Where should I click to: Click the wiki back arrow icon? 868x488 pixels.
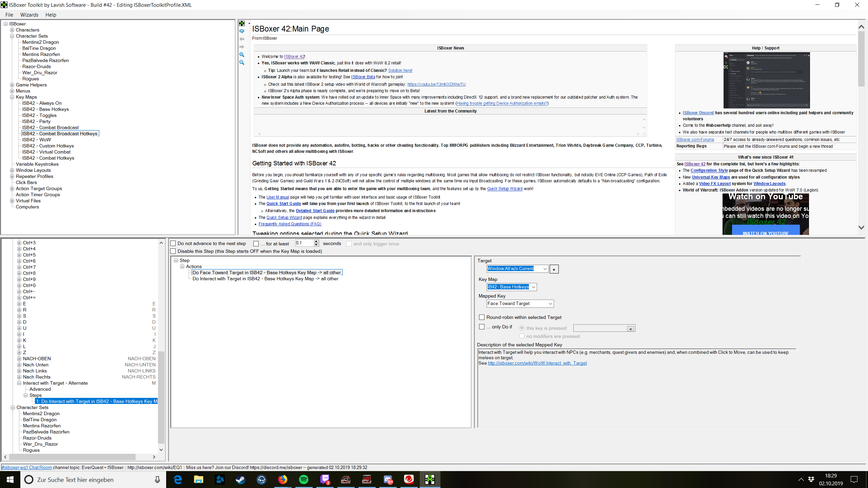click(242, 39)
